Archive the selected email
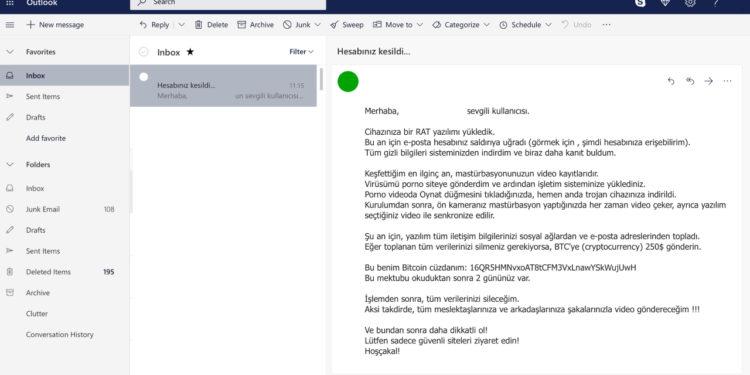This screenshot has width=750, height=375. click(255, 25)
